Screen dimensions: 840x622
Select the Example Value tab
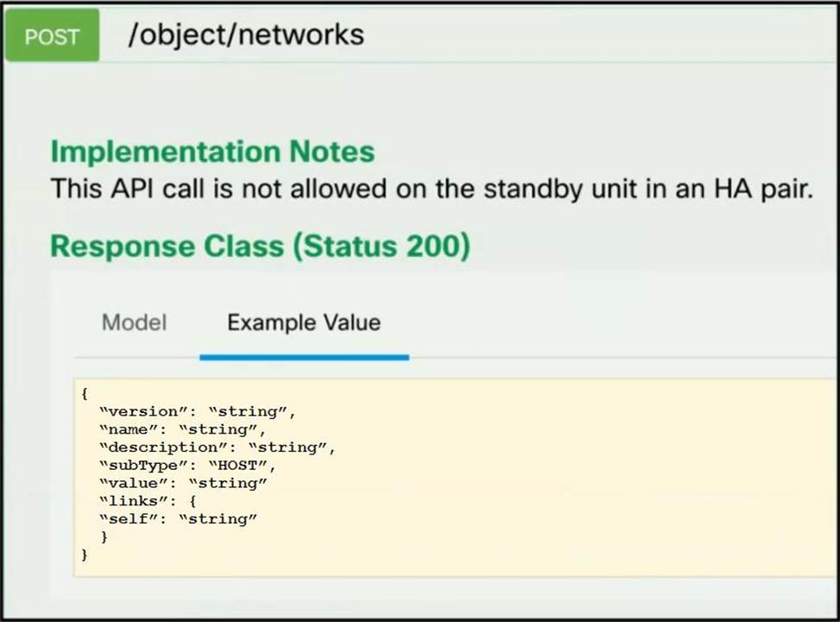(304, 323)
